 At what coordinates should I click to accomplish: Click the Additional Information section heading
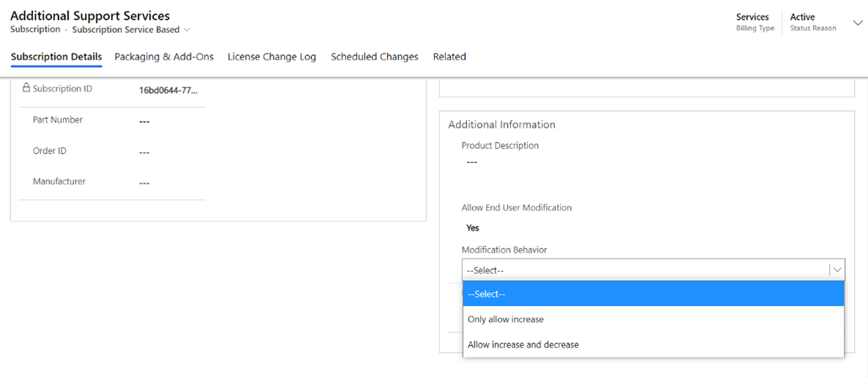tap(501, 125)
